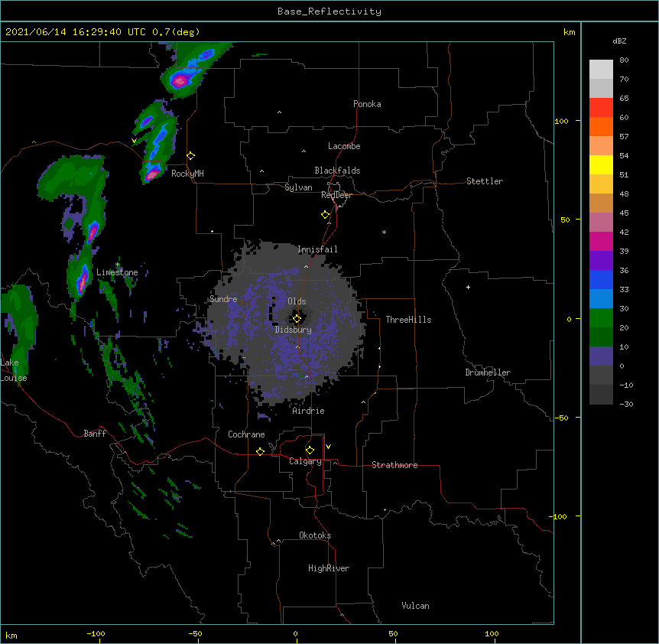Viewport: 659px width, 644px height.
Task: Click the Olds label
Action: pos(297,301)
